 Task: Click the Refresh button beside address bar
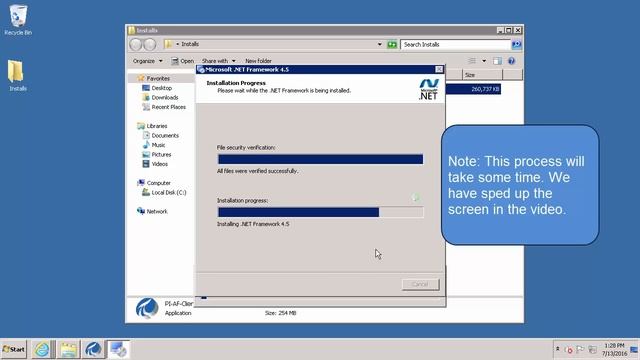(392, 44)
